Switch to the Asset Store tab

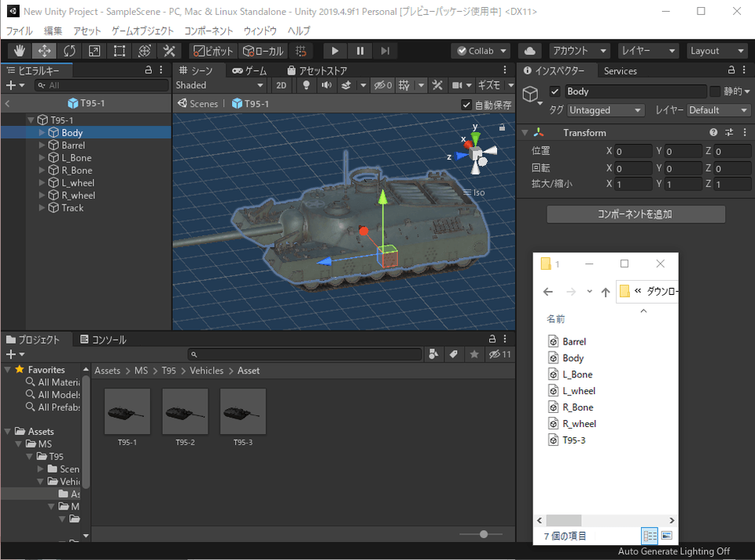(317, 71)
